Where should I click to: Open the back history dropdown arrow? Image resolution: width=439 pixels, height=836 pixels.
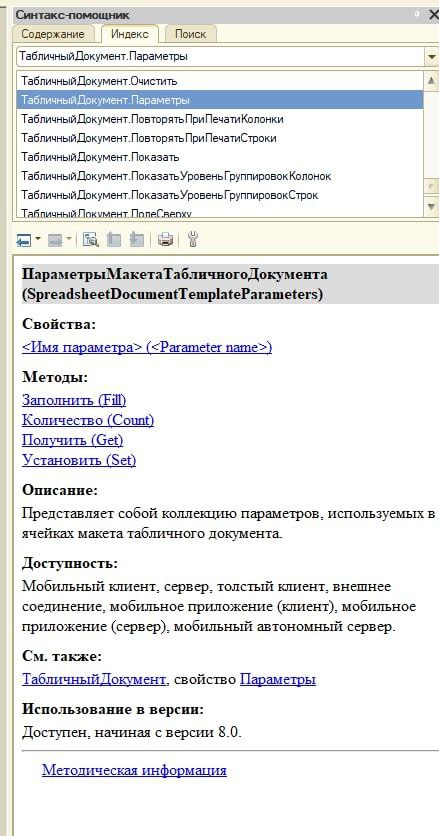(38, 240)
